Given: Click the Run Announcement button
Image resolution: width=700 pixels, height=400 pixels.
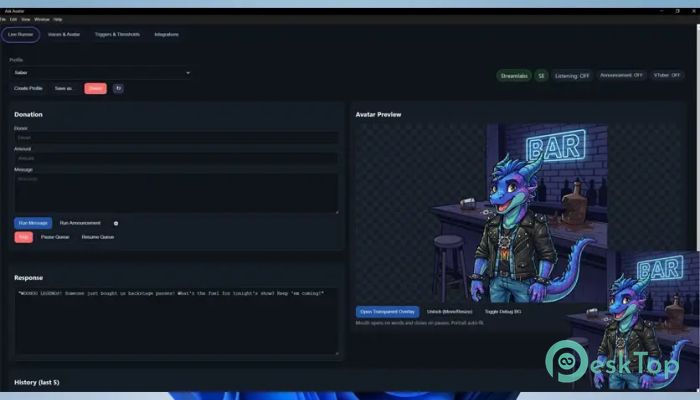Looking at the screenshot, I should (x=80, y=223).
